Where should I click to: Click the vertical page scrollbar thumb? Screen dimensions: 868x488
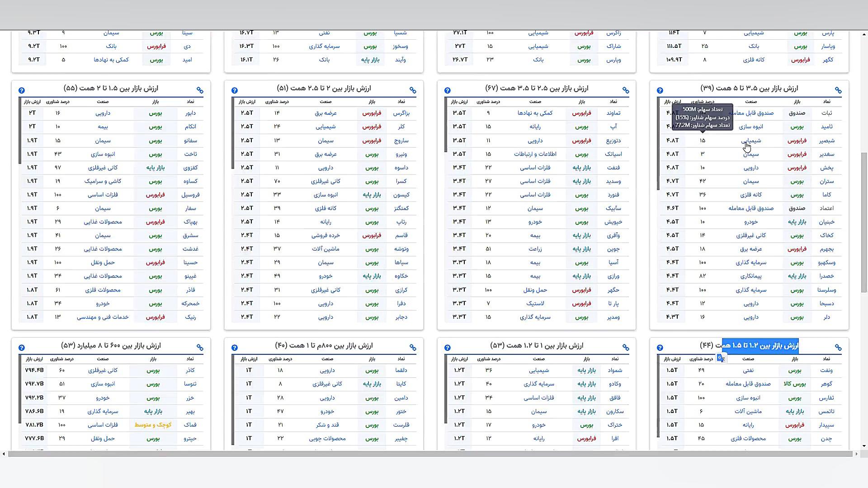[x=864, y=222]
